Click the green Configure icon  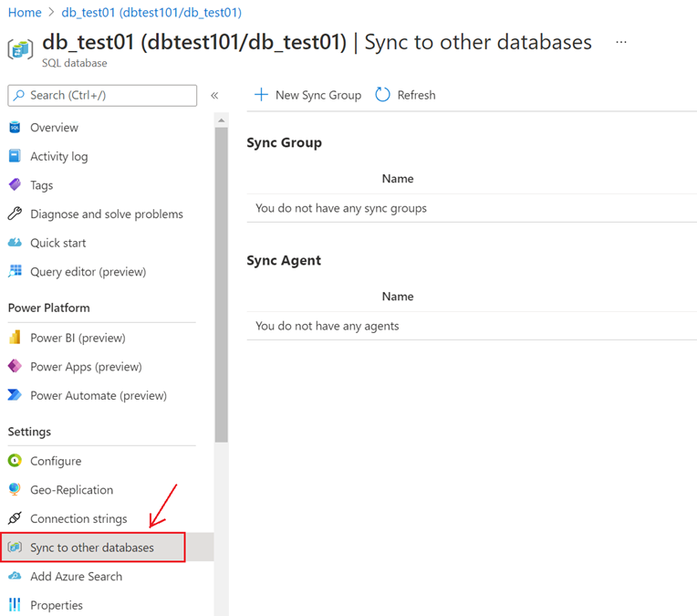pyautogui.click(x=15, y=460)
